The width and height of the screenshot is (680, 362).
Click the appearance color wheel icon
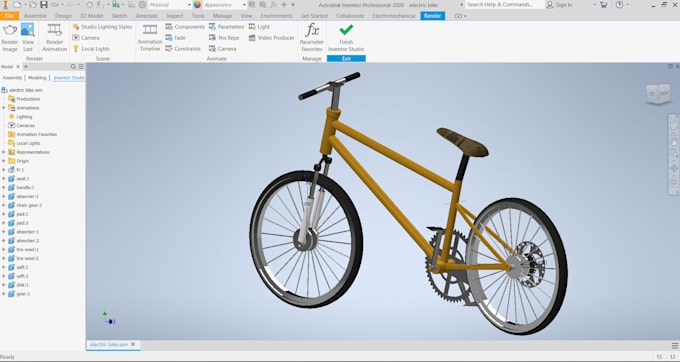coord(197,5)
